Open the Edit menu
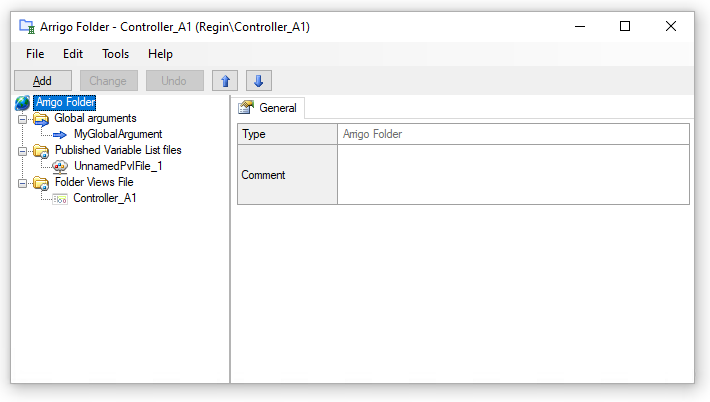 click(73, 54)
